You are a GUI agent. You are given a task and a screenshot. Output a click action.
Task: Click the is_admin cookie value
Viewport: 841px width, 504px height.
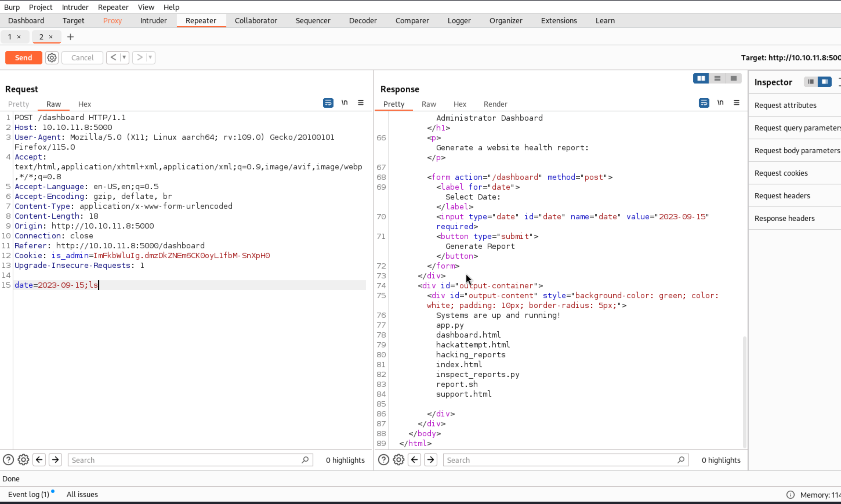182,255
